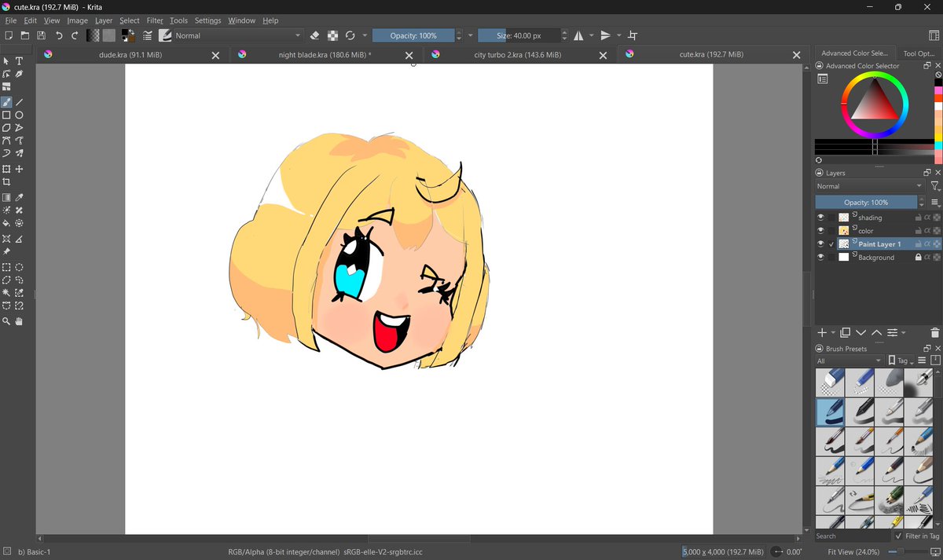This screenshot has height=560, width=943.
Task: Open the Layers panel options menu
Action: click(x=934, y=202)
